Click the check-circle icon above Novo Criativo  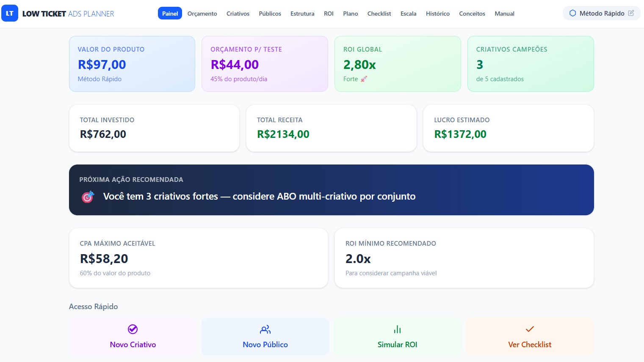133,329
